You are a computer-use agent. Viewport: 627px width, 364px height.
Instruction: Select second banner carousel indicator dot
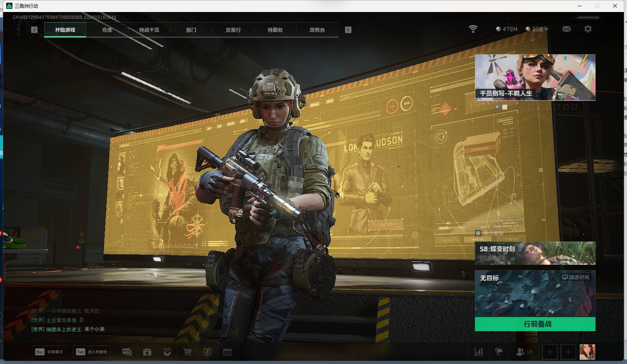click(505, 107)
